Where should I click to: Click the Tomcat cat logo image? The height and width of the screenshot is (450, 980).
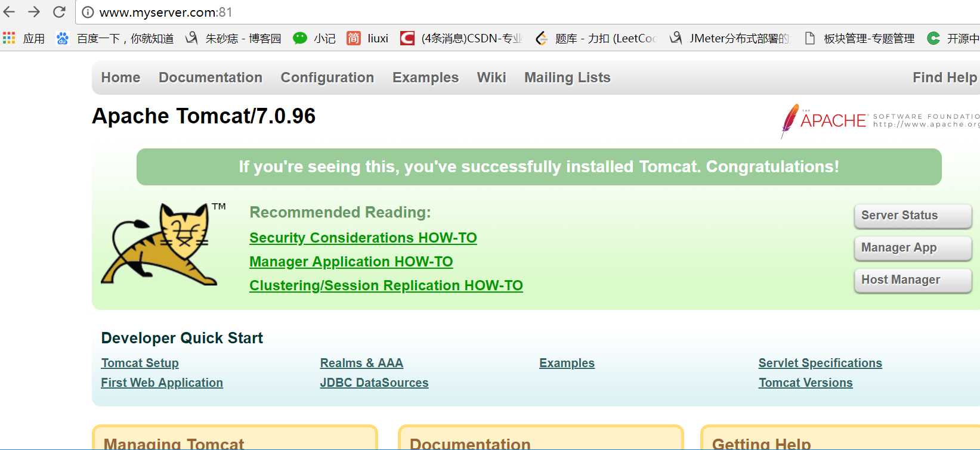click(x=162, y=244)
